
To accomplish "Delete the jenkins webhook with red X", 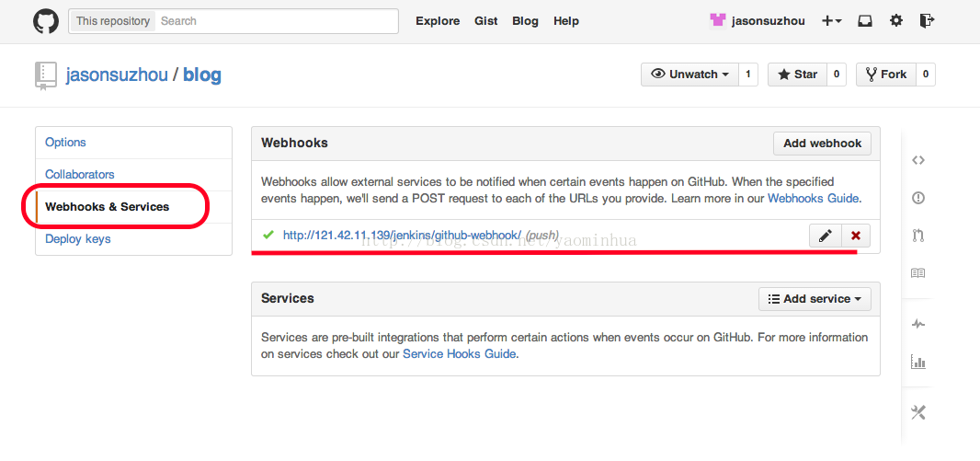I will tap(856, 236).
